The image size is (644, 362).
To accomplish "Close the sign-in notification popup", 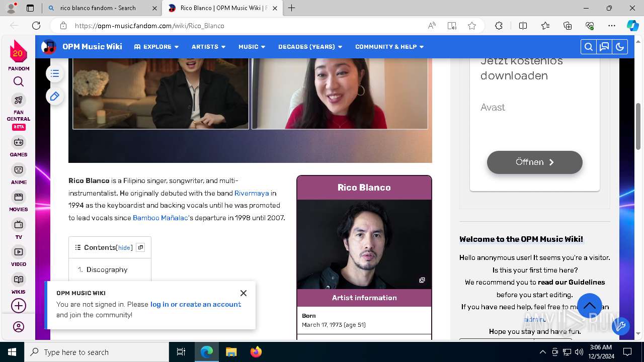I will coord(244,293).
